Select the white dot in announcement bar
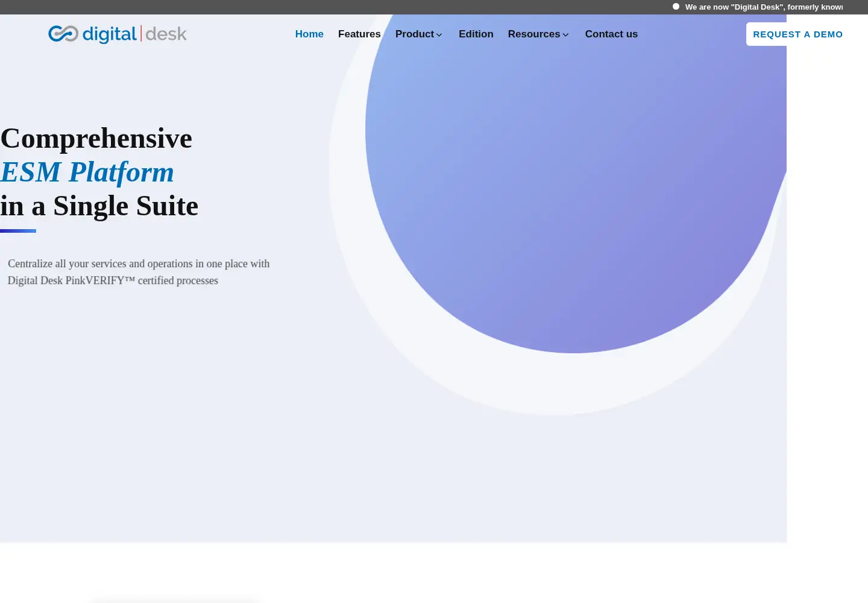This screenshot has width=868, height=603. pos(676,7)
